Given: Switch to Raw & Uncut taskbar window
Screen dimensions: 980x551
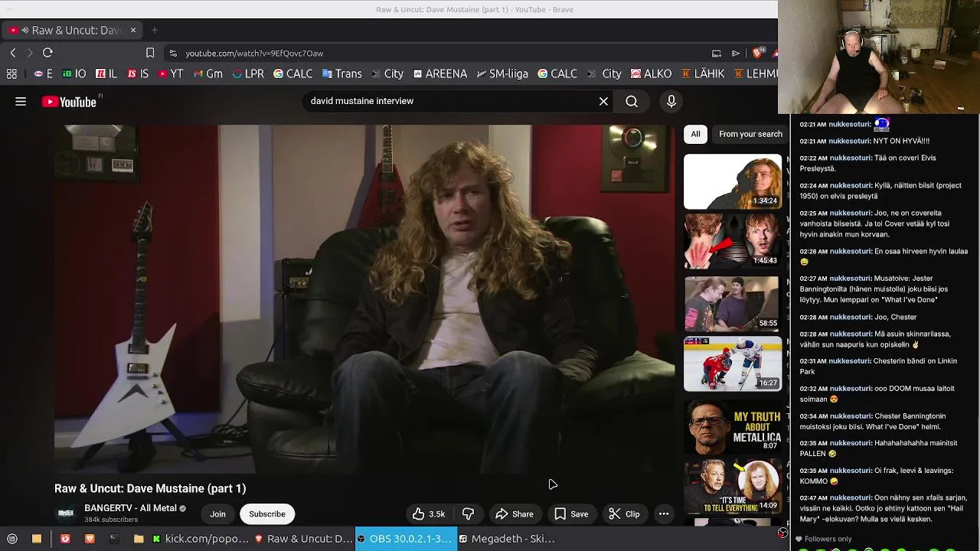Looking at the screenshot, I should pos(303,539).
